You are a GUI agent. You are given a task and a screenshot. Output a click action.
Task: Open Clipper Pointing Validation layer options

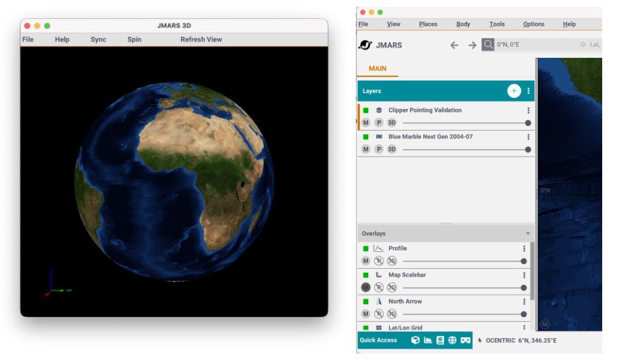coord(528,110)
